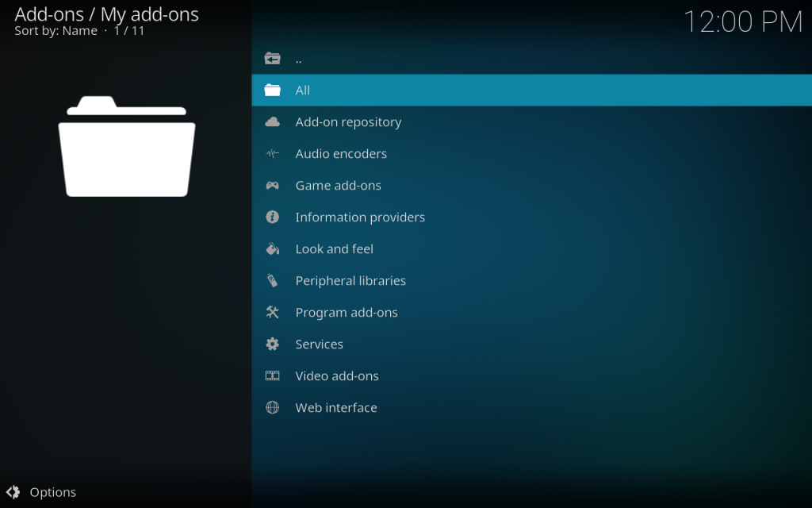812x508 pixels.
Task: Click the tools icon for Program add-ons
Action: 272,313
